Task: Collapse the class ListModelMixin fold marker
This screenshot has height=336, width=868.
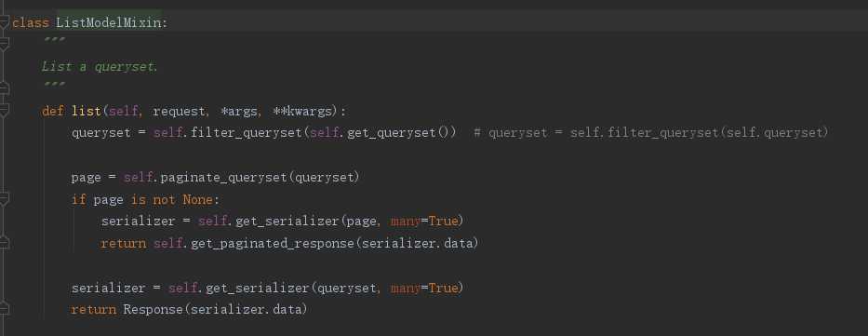Action: (5, 22)
